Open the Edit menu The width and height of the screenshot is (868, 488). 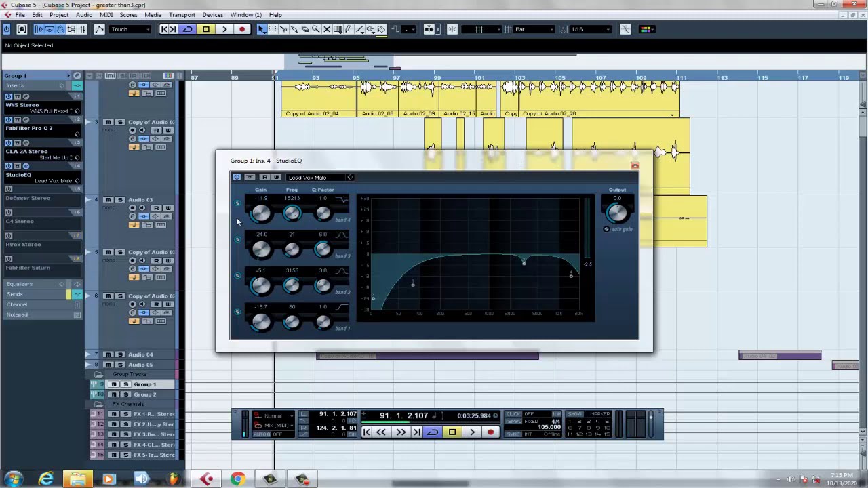(x=37, y=14)
